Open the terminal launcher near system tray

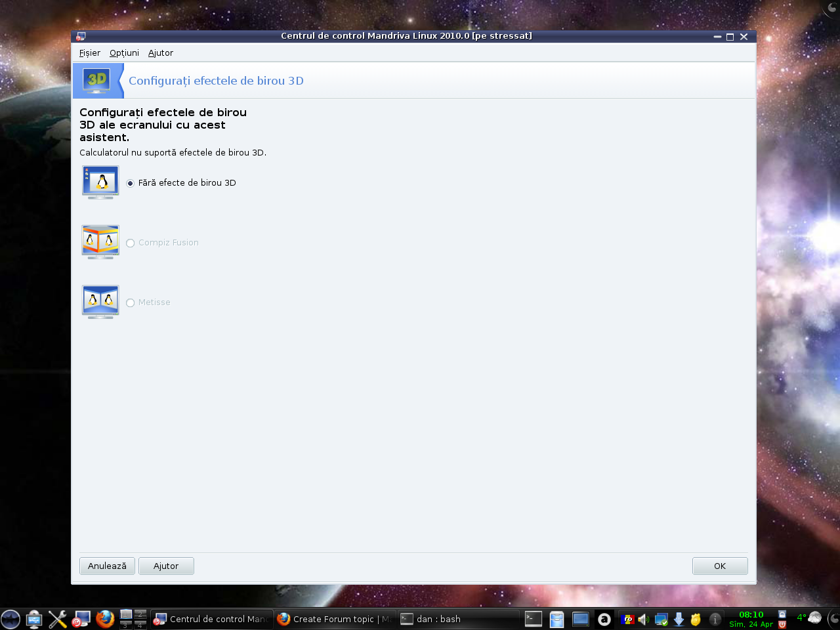tap(534, 619)
